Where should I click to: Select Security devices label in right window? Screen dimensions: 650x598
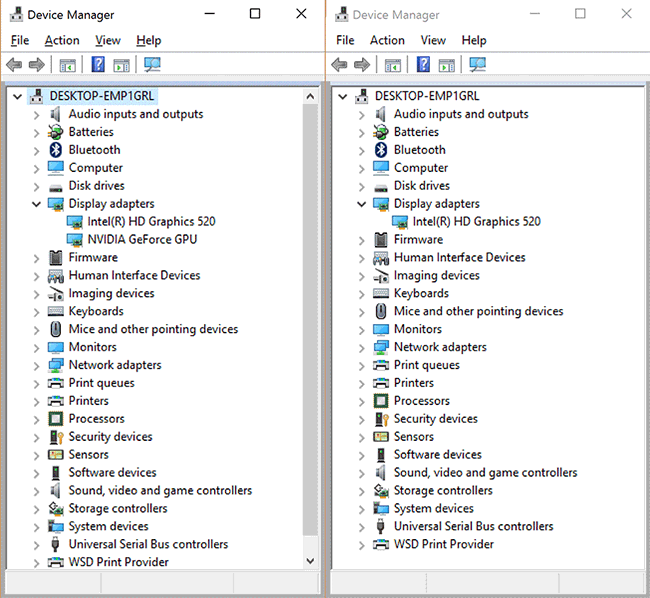click(436, 419)
